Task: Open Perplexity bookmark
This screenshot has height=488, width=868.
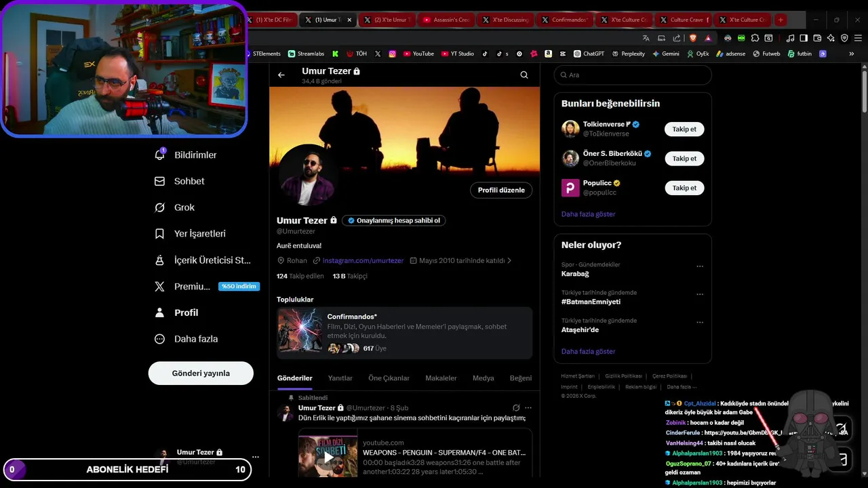Action: 628,54
